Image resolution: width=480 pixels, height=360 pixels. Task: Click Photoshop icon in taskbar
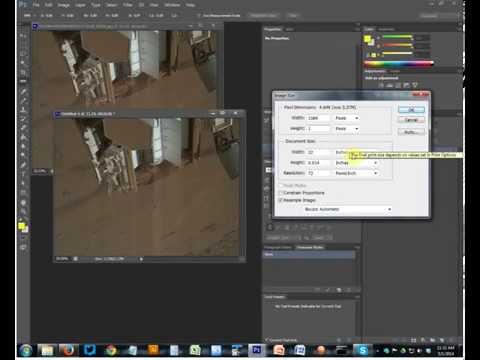(x=257, y=350)
